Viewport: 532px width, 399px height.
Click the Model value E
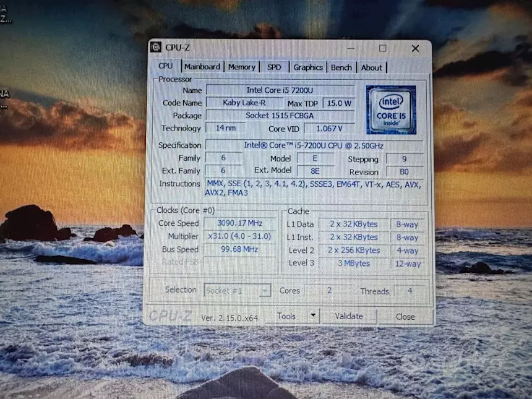coord(315,158)
